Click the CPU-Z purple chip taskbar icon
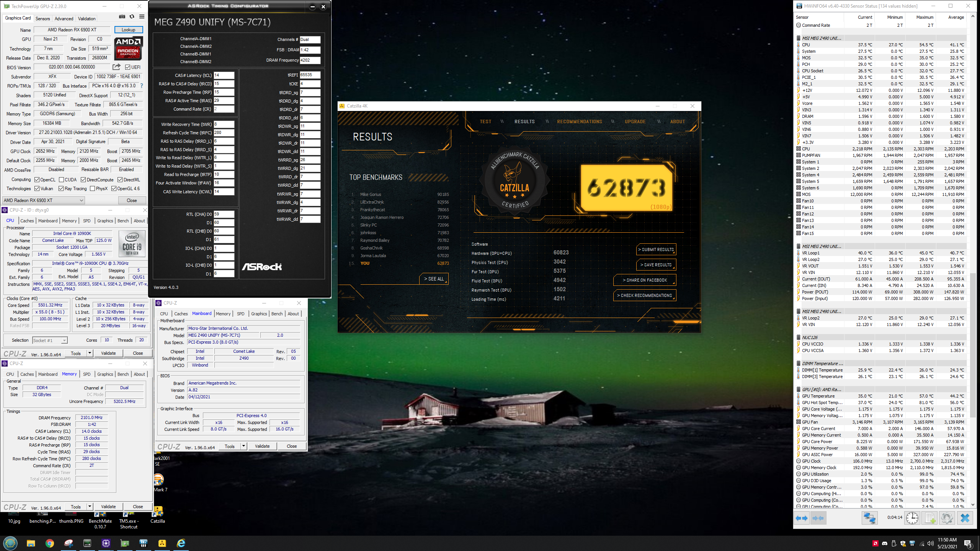The height and width of the screenshot is (551, 980). (106, 543)
